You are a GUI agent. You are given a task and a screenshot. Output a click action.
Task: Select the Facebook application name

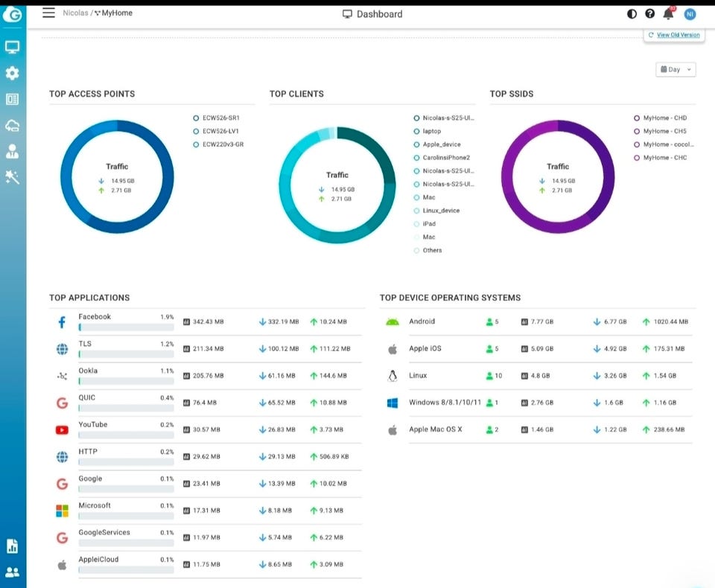(x=95, y=317)
